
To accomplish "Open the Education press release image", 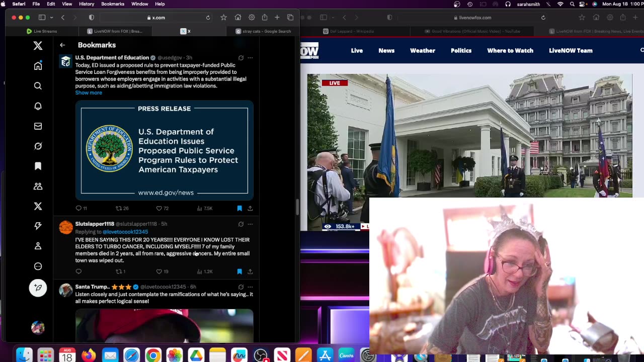I will [x=165, y=150].
